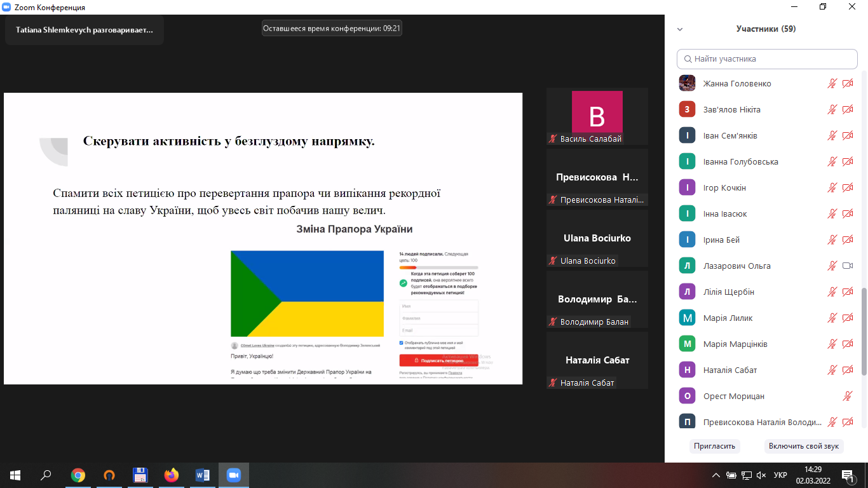
Task: Click the Включить свой звук button
Action: click(804, 446)
